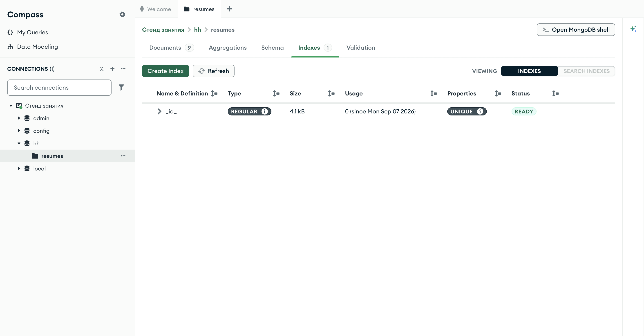
Task: Select the Welcome workspace tab
Action: 156,9
